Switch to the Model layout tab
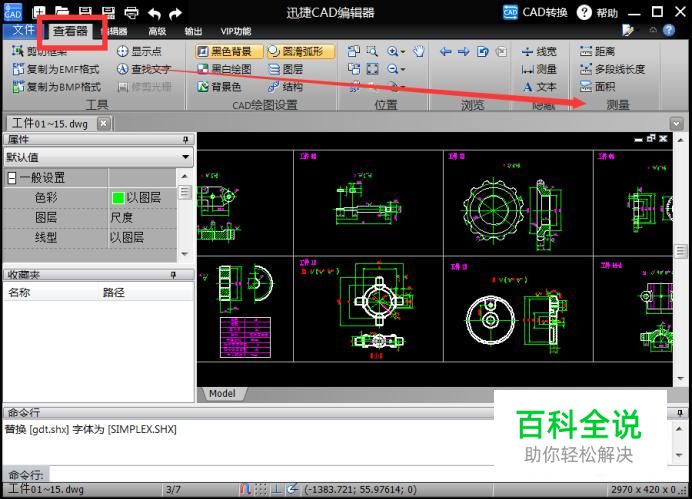The width and height of the screenshot is (692, 499). [x=222, y=393]
